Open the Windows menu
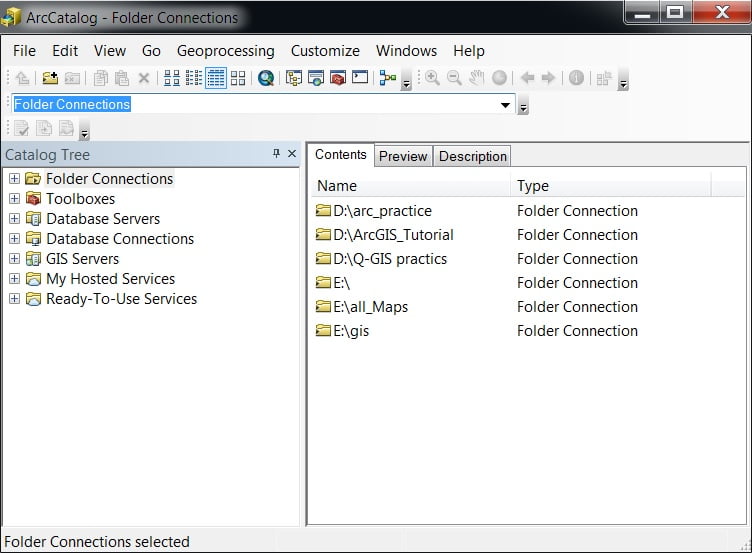 pyautogui.click(x=406, y=51)
